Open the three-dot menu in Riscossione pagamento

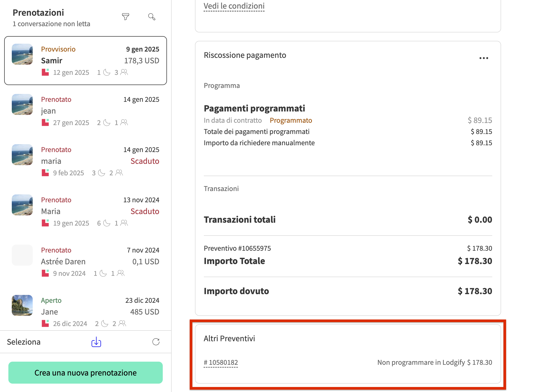coord(484,58)
